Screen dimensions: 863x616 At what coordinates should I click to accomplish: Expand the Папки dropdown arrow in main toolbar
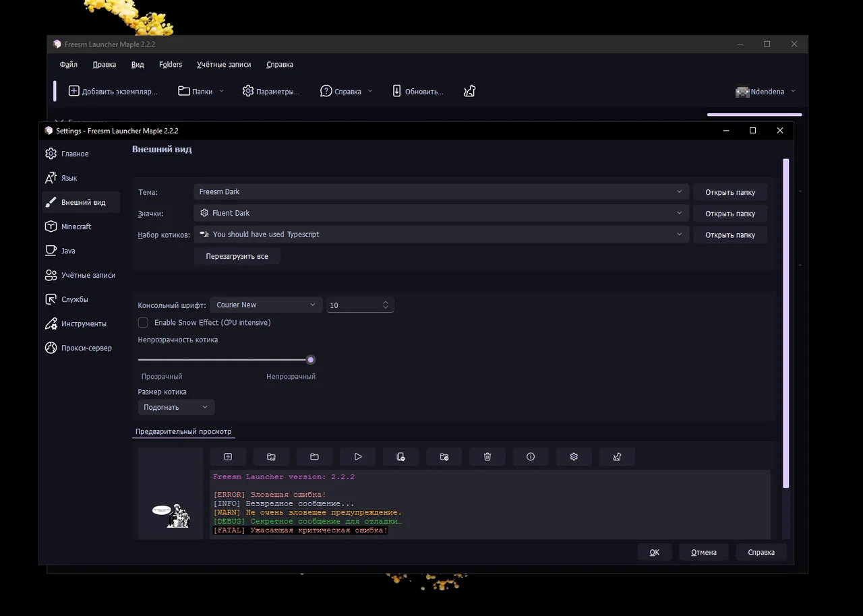pos(221,91)
